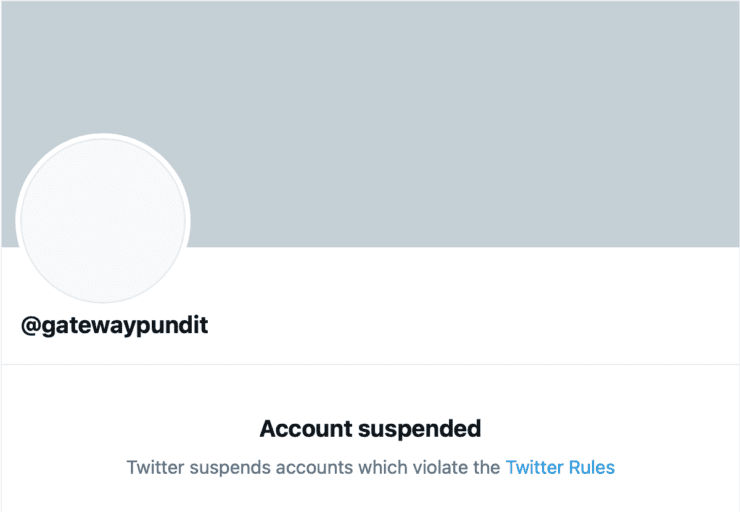Click the word Rules in the link
Image resolution: width=740 pixels, height=512 pixels.
click(x=590, y=467)
